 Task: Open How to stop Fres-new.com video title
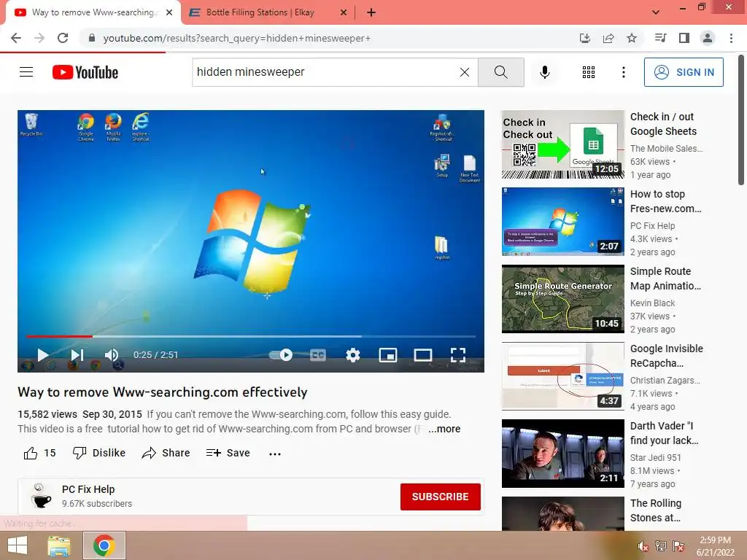[x=665, y=201]
